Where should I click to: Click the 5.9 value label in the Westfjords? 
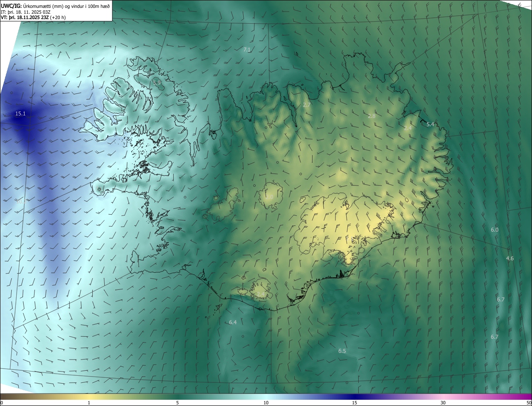point(157,83)
